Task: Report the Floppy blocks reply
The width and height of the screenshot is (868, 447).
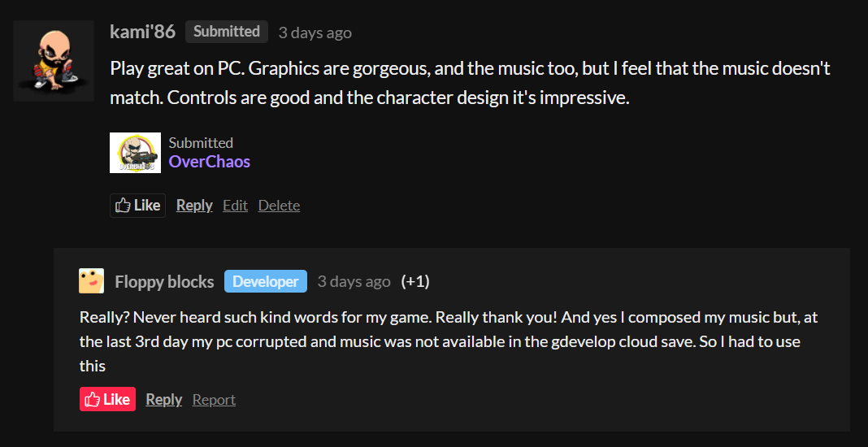Action: click(x=214, y=400)
